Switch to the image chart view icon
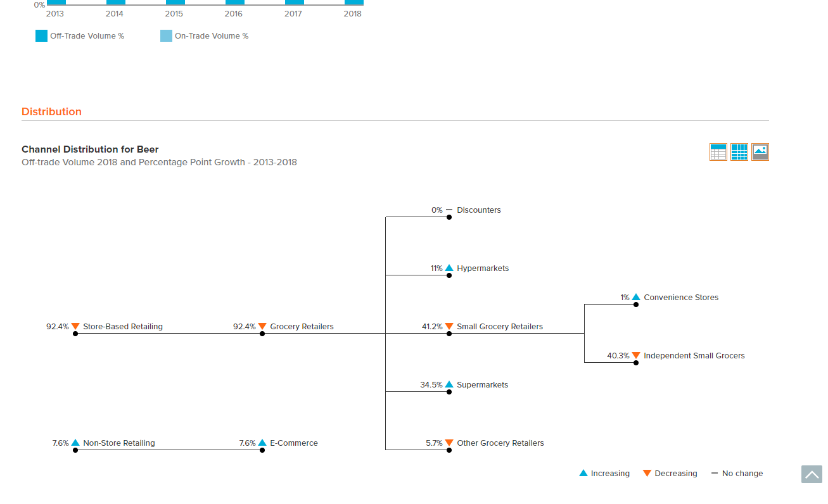828x504 pixels. click(760, 152)
